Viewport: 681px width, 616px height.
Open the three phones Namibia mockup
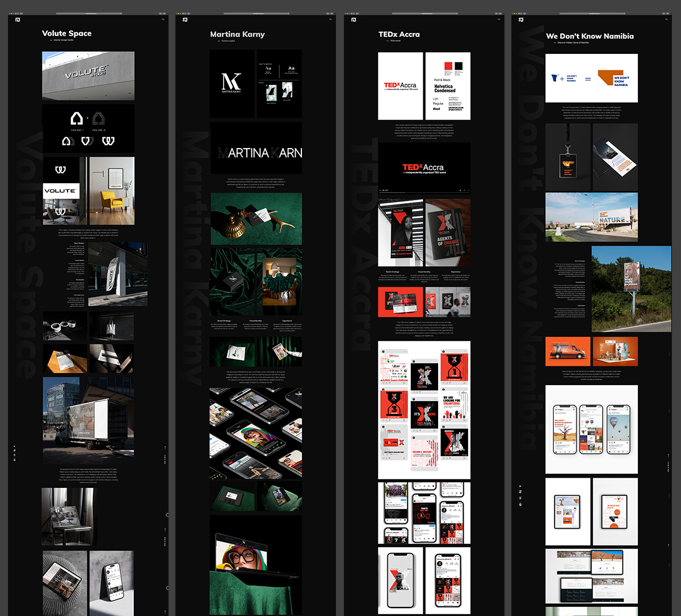(591, 429)
